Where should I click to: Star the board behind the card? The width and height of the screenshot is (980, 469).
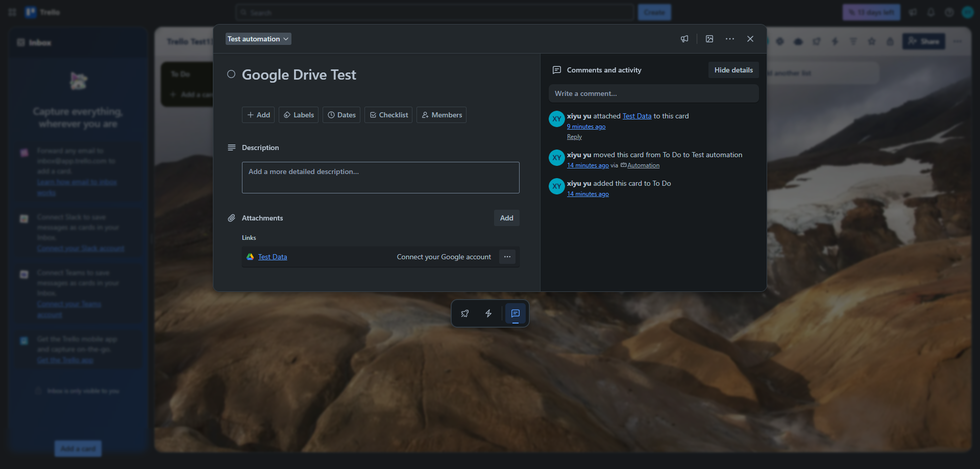point(872,41)
